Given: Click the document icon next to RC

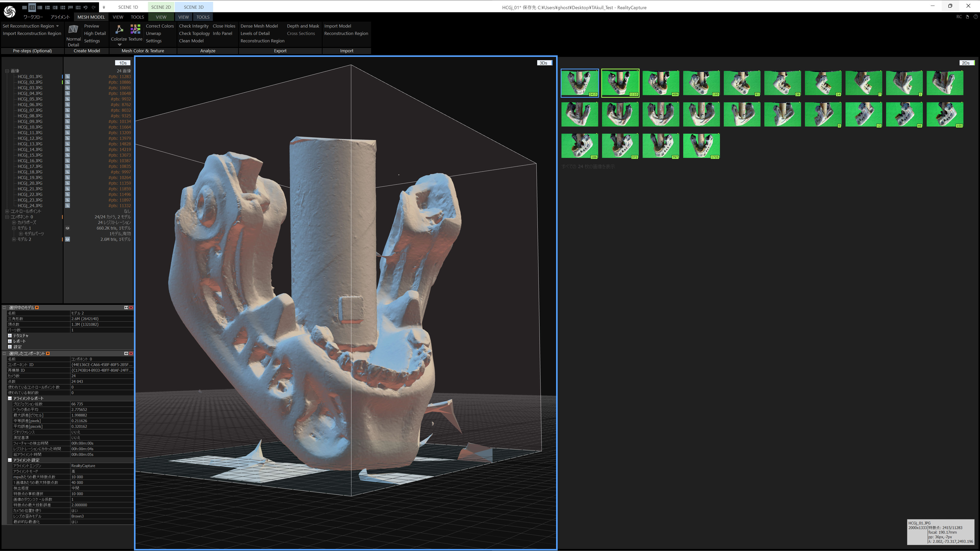Looking at the screenshot, I should [967, 17].
